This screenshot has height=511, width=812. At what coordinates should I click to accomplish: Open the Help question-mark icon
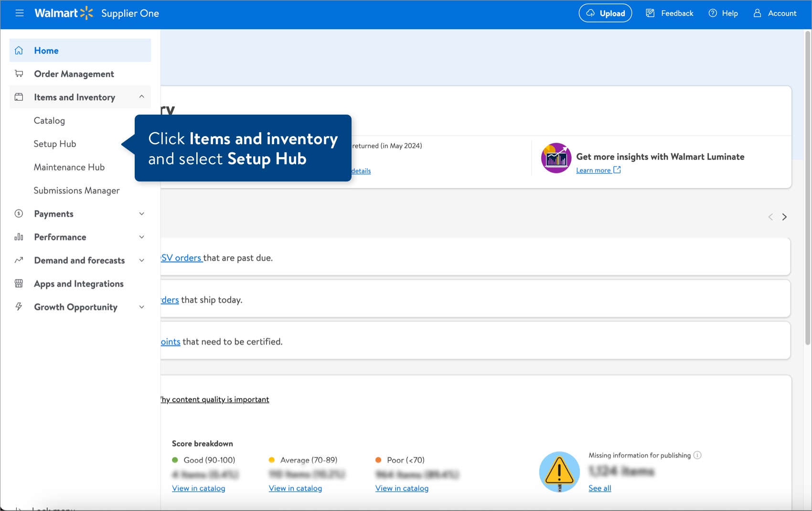[x=712, y=13]
